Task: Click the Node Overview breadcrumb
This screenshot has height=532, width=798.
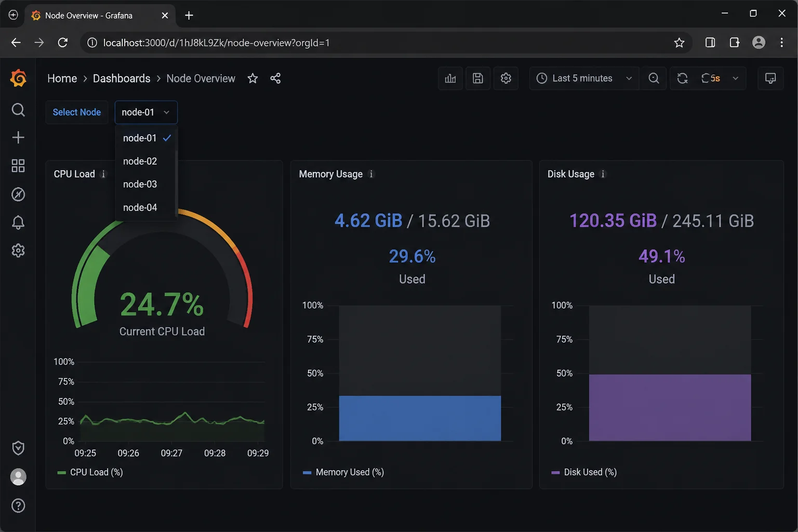Action: tap(201, 78)
